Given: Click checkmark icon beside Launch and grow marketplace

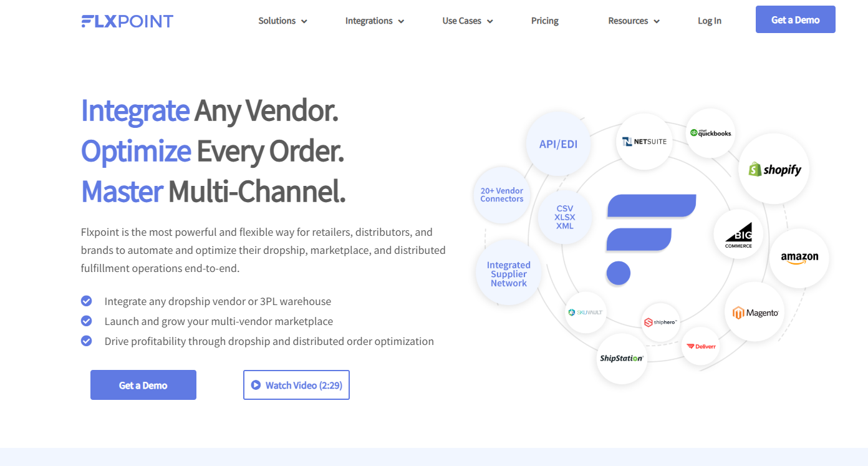Looking at the screenshot, I should (x=87, y=321).
